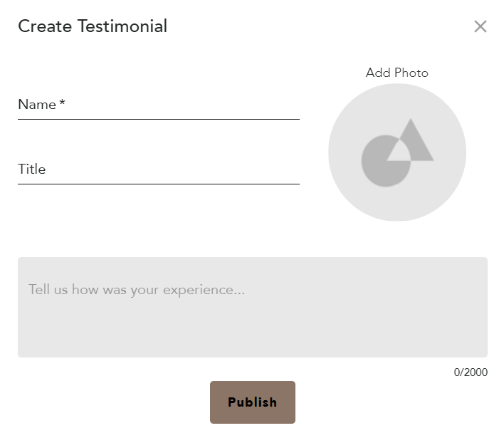Click the underline below the Name field
The width and height of the screenshot is (504, 428).
pyautogui.click(x=158, y=119)
